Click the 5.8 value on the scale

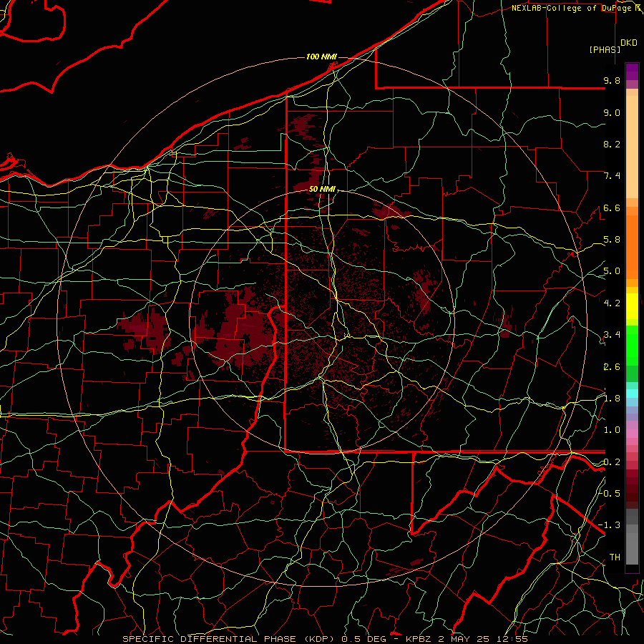click(x=612, y=240)
